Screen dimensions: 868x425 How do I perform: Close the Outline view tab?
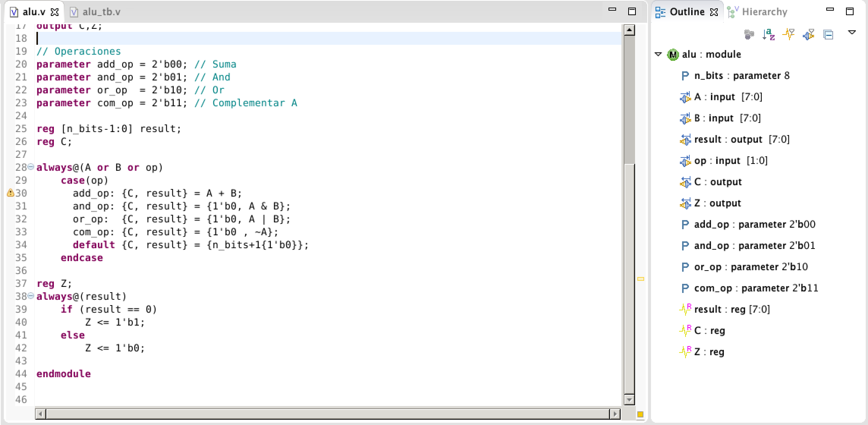tap(714, 12)
